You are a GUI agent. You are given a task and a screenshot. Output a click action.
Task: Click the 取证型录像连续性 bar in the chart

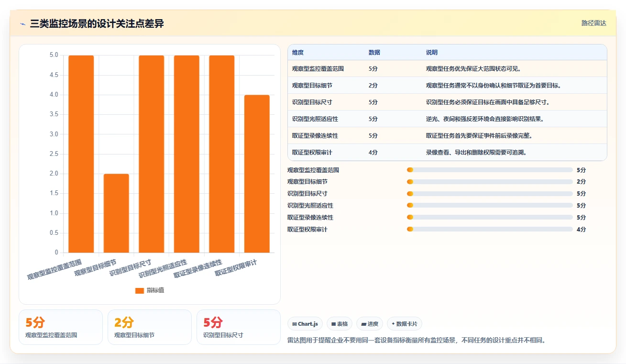[x=222, y=154]
